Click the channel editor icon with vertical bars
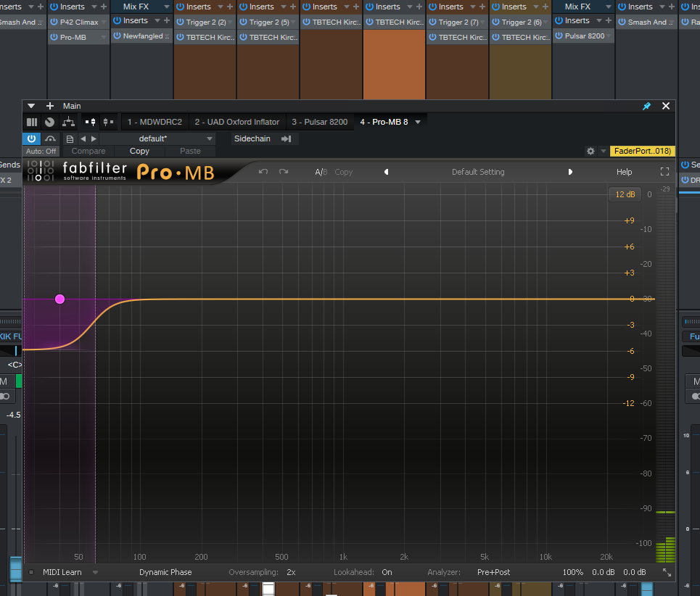700x596 pixels. pyautogui.click(x=32, y=122)
